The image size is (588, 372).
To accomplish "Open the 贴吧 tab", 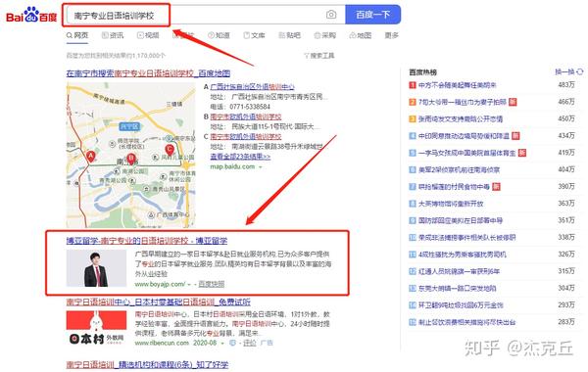I will click(289, 35).
